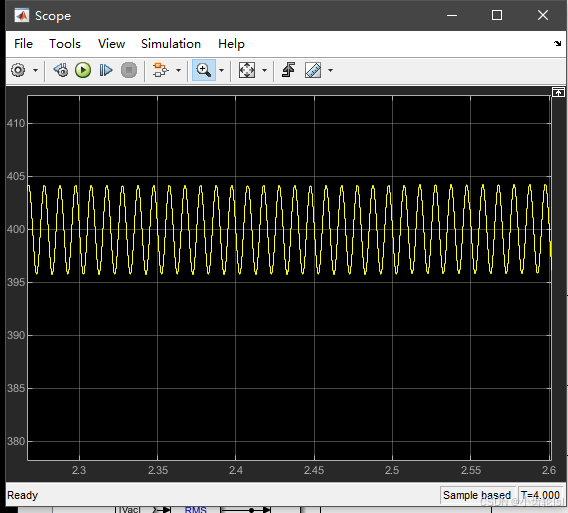Expand the dropdown beside the highlight block icon
The width and height of the screenshot is (568, 513).
pos(178,70)
